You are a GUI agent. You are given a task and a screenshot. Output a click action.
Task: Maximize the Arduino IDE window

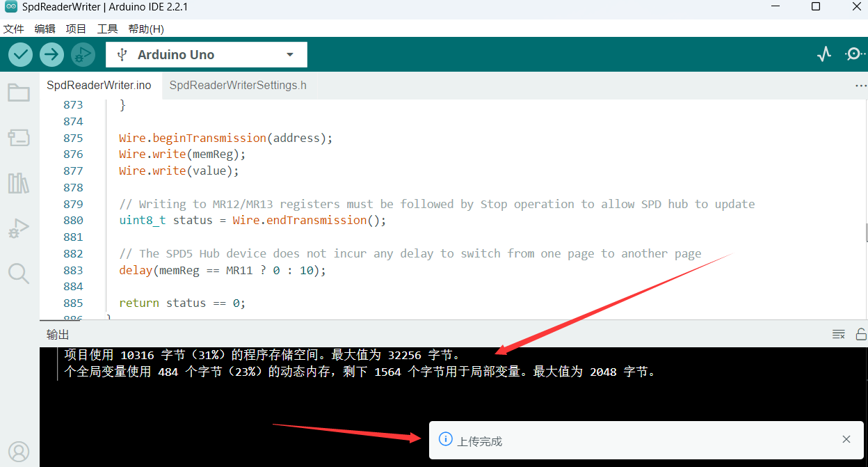point(816,7)
